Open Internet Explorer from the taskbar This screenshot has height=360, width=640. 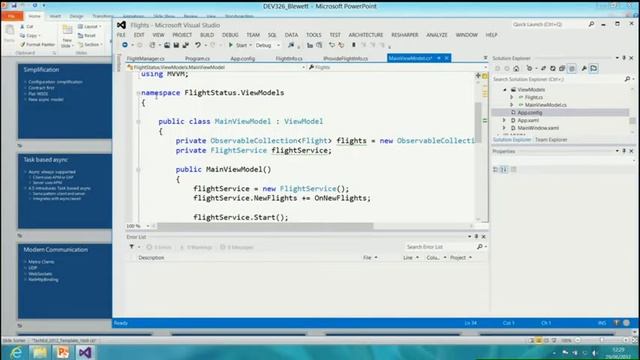tap(16, 352)
